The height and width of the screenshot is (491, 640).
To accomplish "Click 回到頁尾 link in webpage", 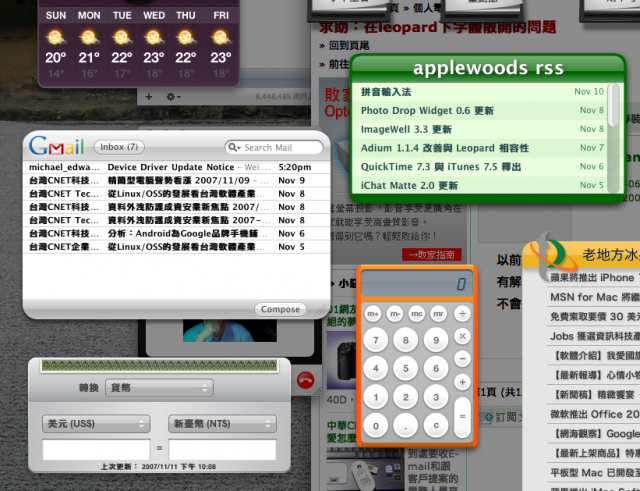I will coord(349,45).
